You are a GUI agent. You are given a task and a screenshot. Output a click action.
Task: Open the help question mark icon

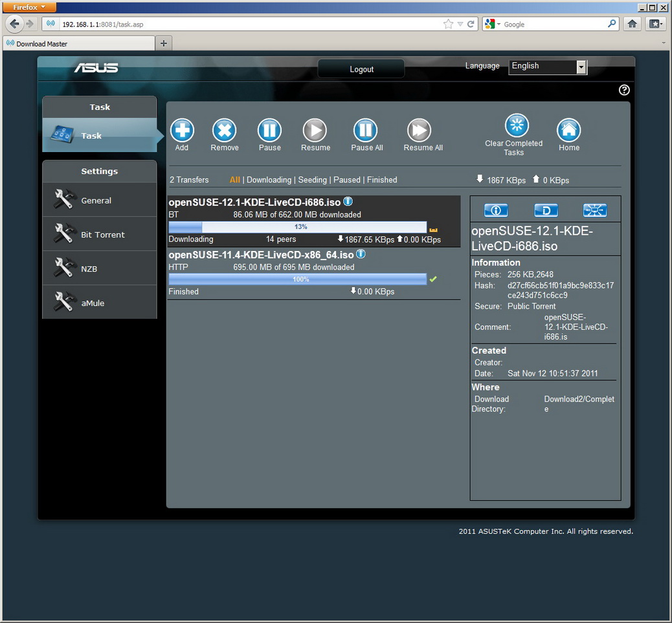coord(624,90)
